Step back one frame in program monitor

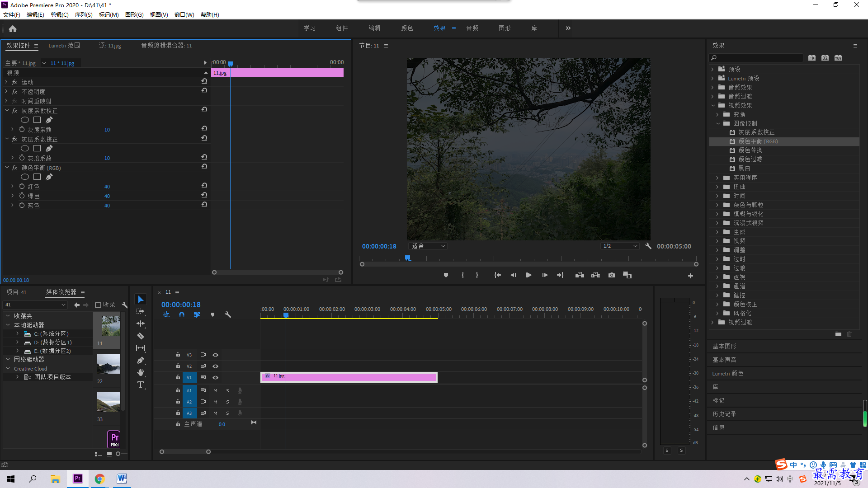(x=513, y=275)
